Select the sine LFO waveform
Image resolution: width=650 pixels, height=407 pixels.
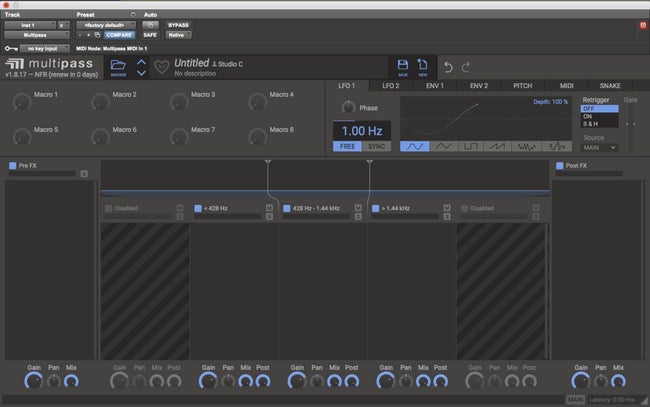[x=415, y=146]
